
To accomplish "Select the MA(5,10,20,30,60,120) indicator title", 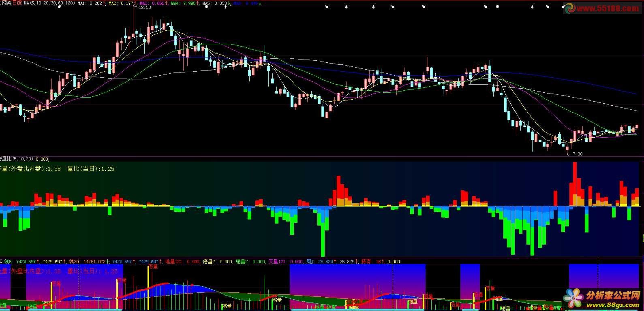I will coord(50,3).
